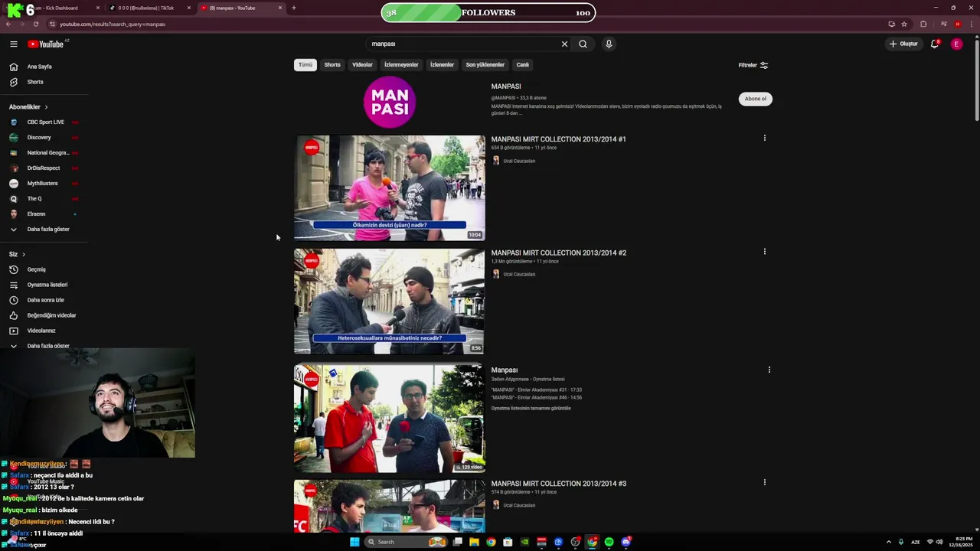The width and height of the screenshot is (980, 551).
Task: Select the Videolar filter chip
Action: click(x=362, y=65)
